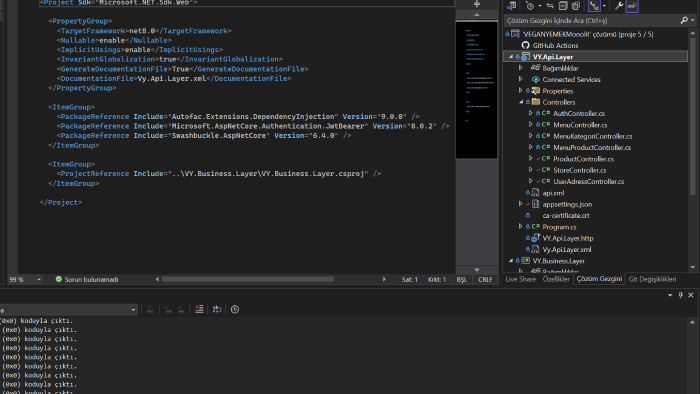700x394 pixels.
Task: Click the green check status icon
Action: coord(58,279)
